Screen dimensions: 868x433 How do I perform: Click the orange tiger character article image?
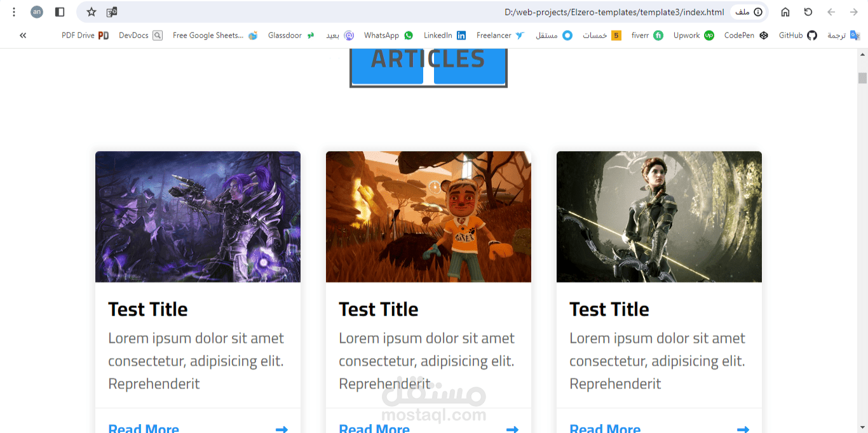pyautogui.click(x=428, y=216)
